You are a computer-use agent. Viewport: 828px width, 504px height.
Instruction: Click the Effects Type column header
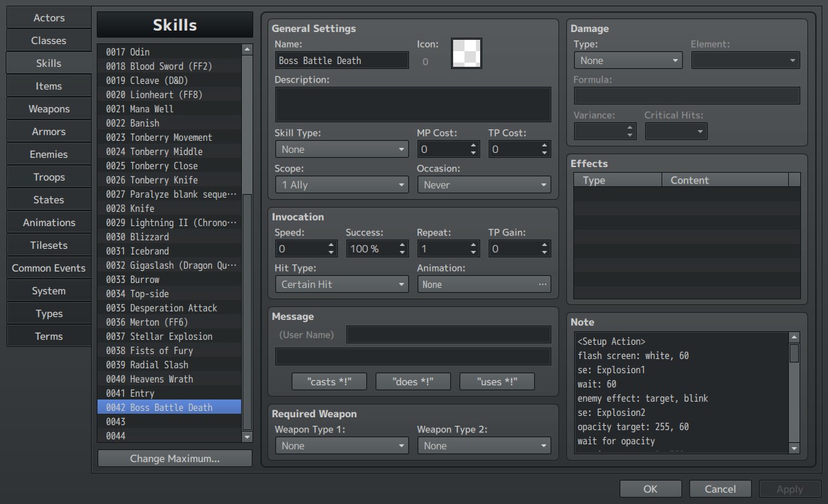(x=618, y=180)
